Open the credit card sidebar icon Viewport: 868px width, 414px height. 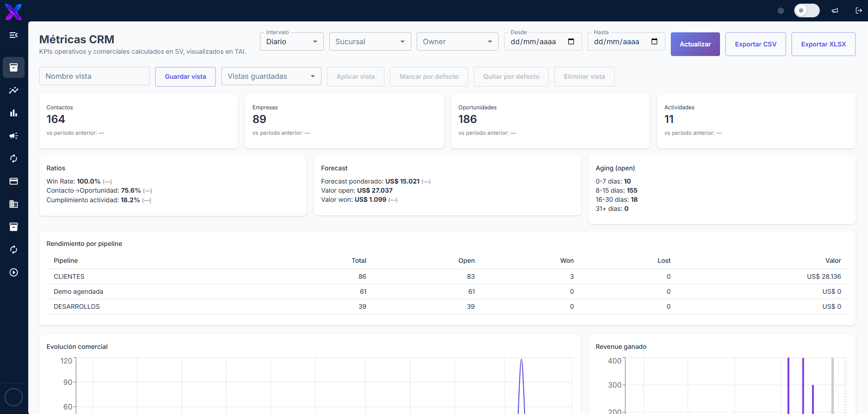(14, 181)
